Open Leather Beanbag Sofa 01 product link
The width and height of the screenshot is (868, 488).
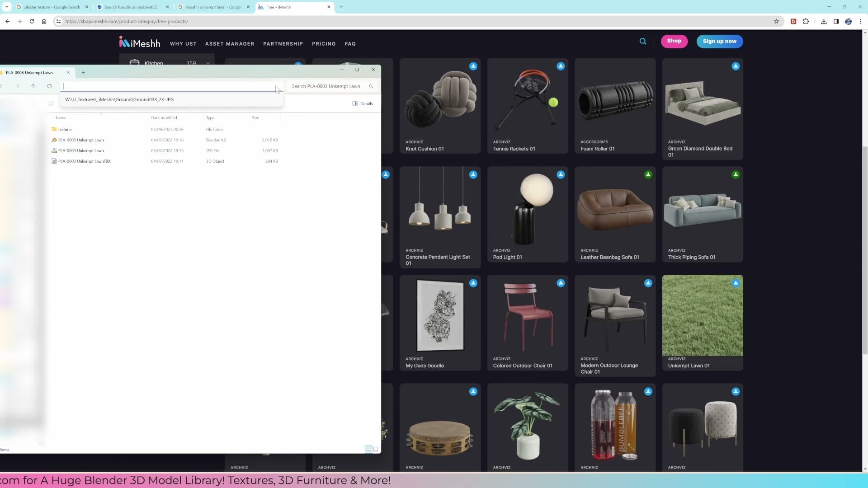click(610, 257)
